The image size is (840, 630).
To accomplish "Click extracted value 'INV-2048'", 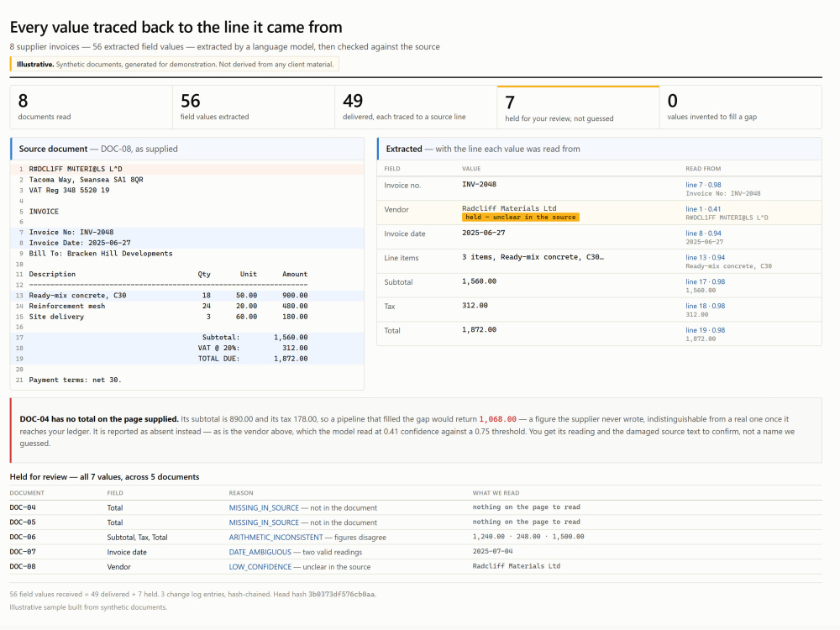I will [x=479, y=184].
